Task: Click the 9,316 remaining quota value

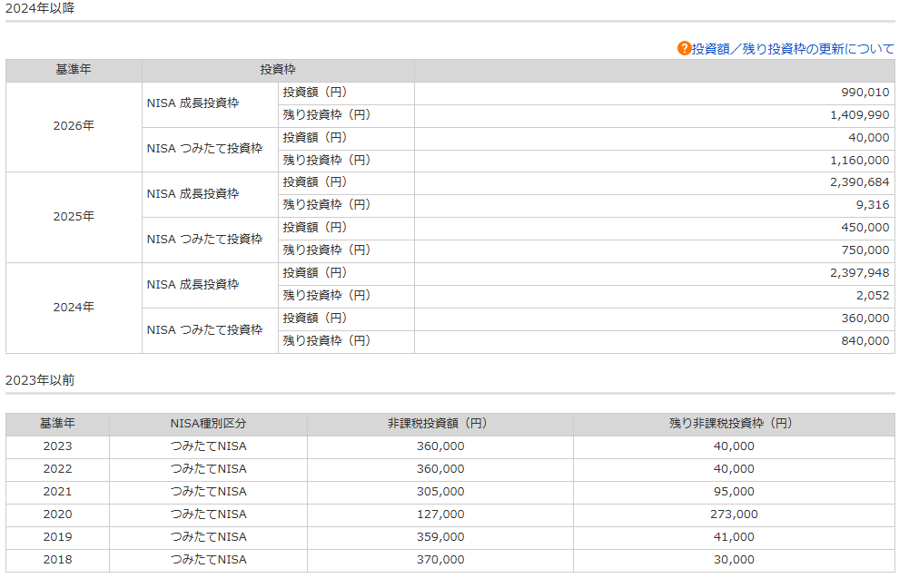Action: tap(872, 205)
